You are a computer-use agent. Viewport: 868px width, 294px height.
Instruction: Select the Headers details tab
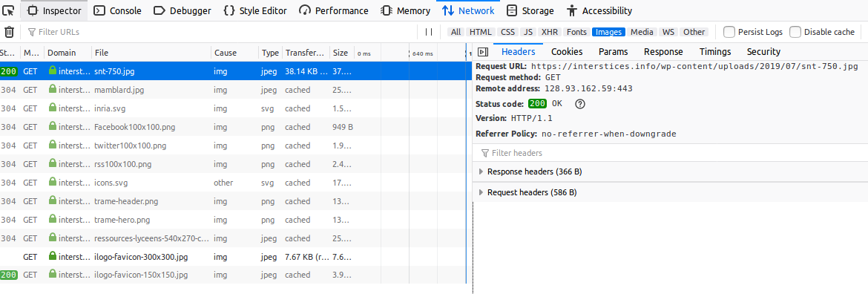coord(518,52)
